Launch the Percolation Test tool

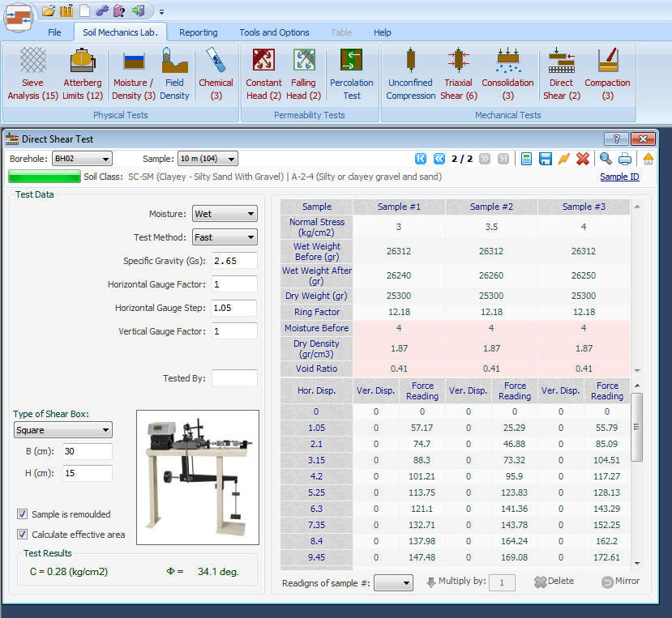pos(351,71)
